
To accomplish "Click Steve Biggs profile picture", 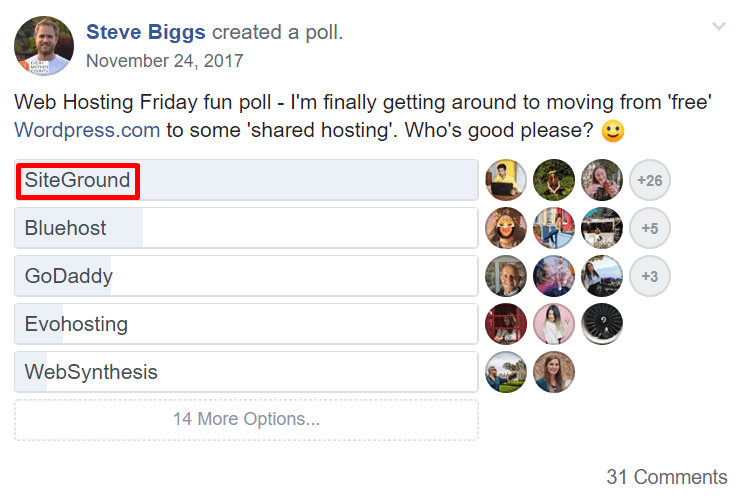I will click(44, 46).
